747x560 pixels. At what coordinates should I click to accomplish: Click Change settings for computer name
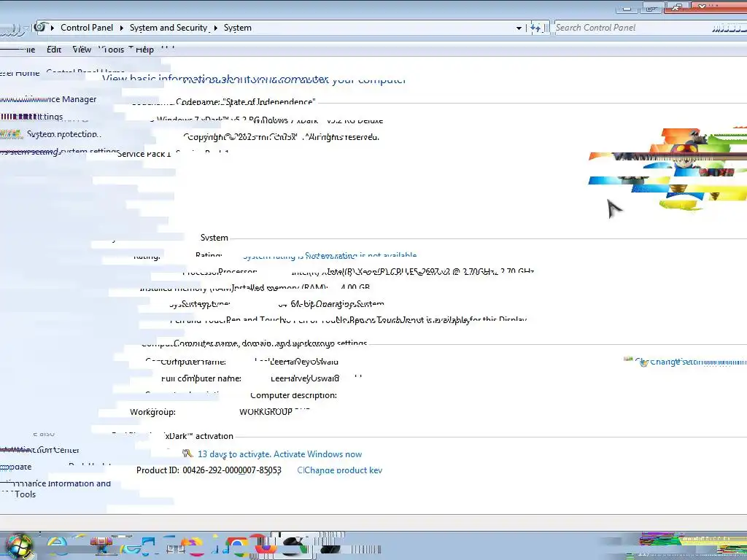(x=697, y=362)
